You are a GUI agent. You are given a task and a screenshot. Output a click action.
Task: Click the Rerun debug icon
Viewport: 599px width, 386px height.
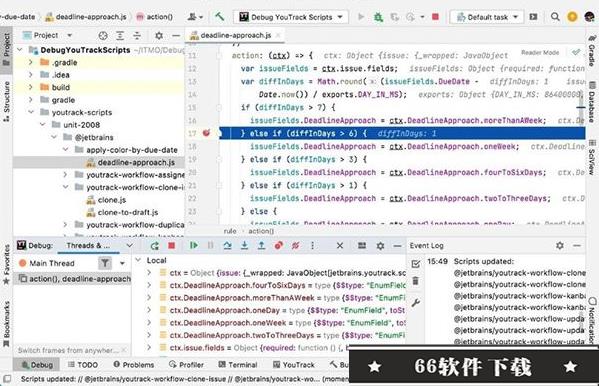pyautogui.click(x=154, y=246)
